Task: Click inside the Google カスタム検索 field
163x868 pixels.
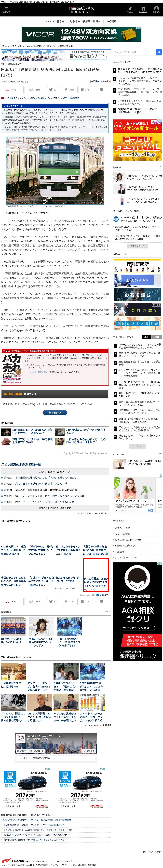Action: 134,52
